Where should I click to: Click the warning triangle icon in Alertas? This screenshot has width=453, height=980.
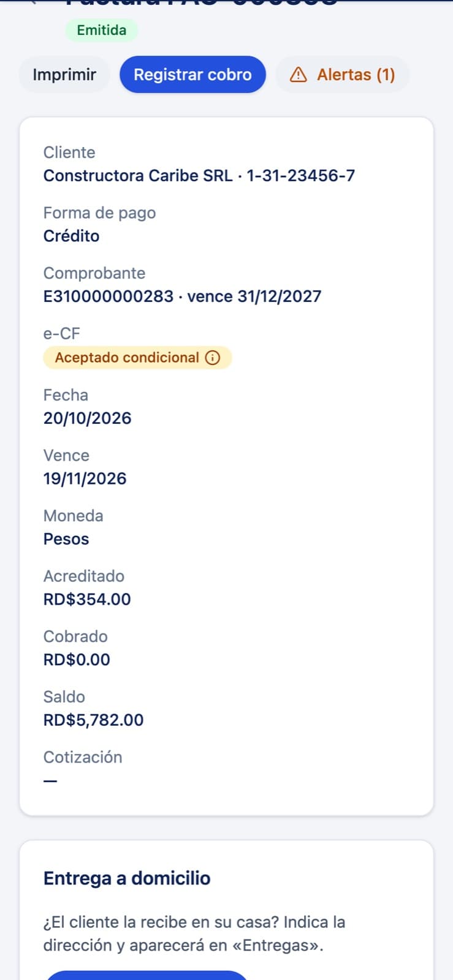[x=298, y=75]
